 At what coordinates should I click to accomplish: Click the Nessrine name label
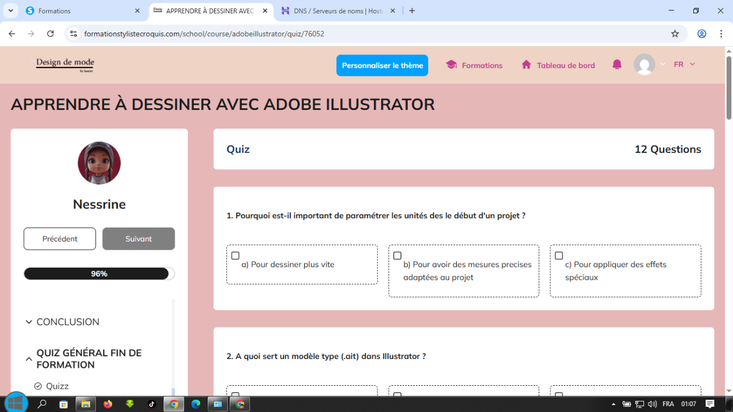[x=99, y=204]
